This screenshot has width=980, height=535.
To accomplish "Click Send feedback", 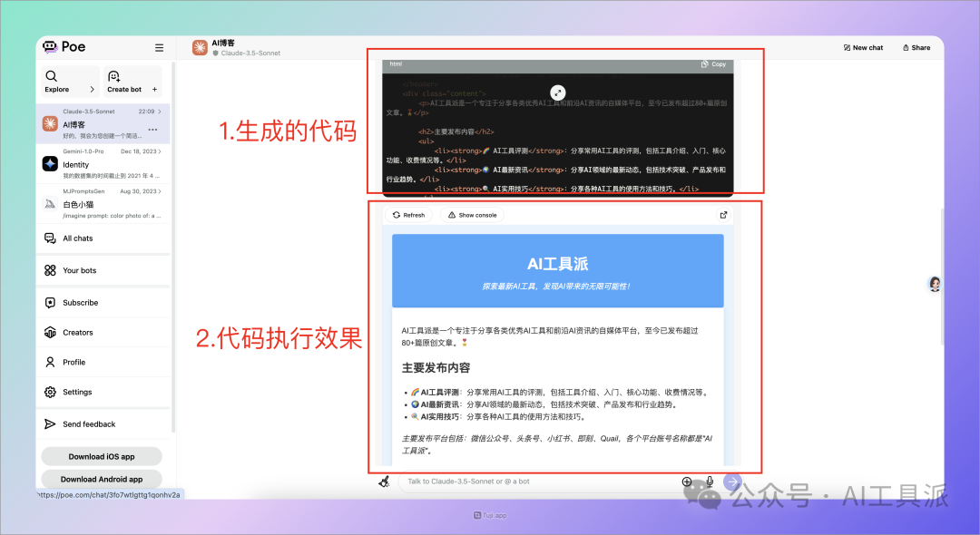I will 103,423.
